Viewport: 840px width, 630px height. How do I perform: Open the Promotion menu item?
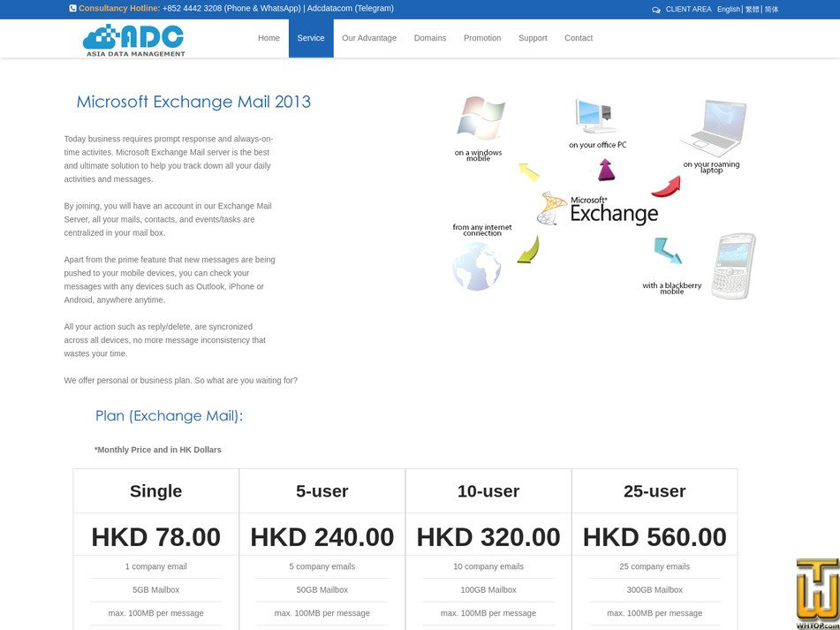pos(482,38)
